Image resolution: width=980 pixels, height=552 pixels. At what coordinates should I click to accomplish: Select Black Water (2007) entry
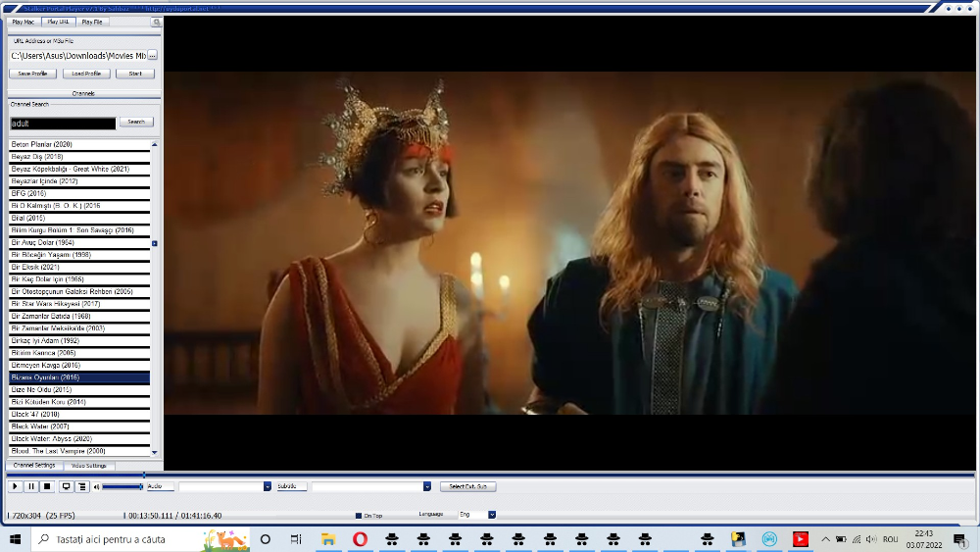[x=79, y=427]
